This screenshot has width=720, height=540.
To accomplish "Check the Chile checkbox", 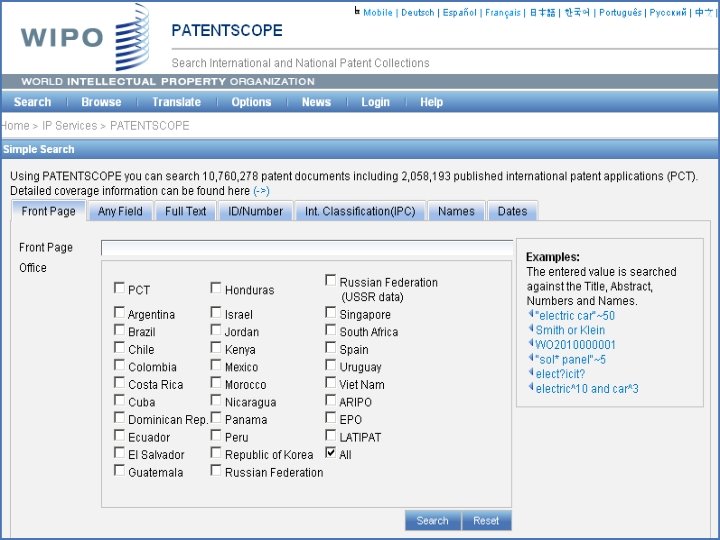I will tap(119, 348).
